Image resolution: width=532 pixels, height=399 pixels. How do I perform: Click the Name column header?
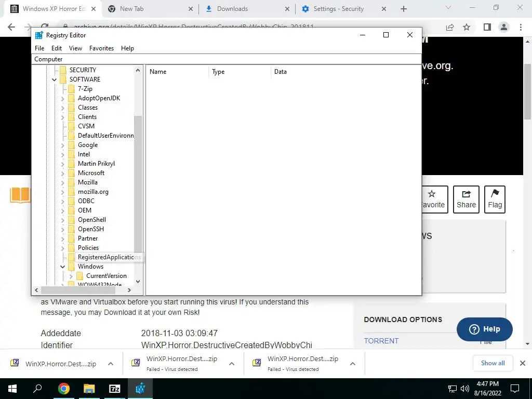coord(178,72)
